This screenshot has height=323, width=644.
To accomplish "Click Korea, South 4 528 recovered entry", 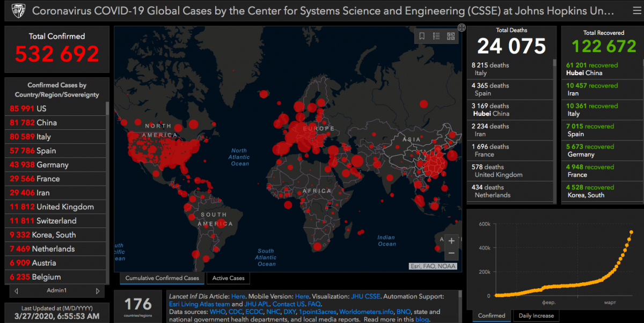I will [x=601, y=192].
